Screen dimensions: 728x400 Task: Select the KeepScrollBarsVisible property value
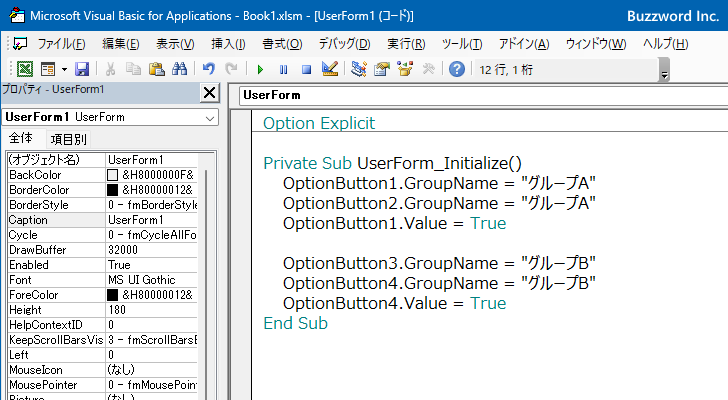pos(151,340)
